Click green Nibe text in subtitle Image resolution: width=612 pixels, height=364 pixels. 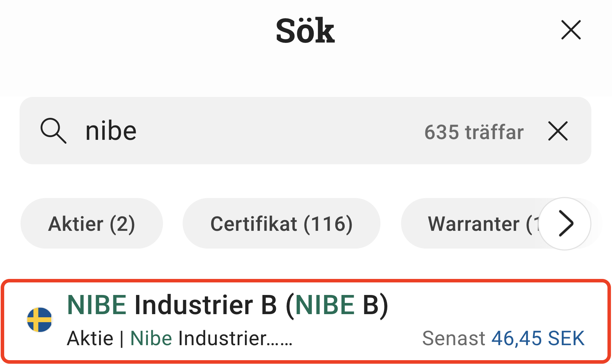click(x=151, y=338)
